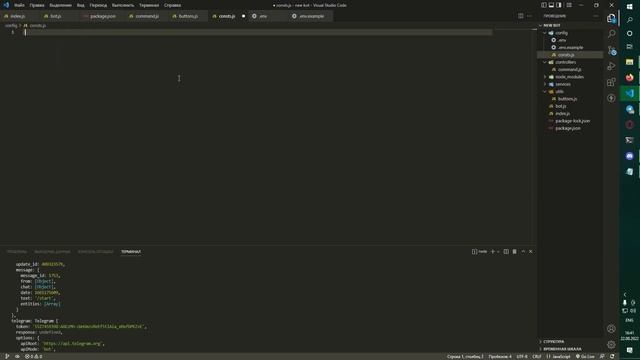Viewport: 640px width, 360px height.
Task: Open the Thunder Client lightning icon
Action: [611, 98]
